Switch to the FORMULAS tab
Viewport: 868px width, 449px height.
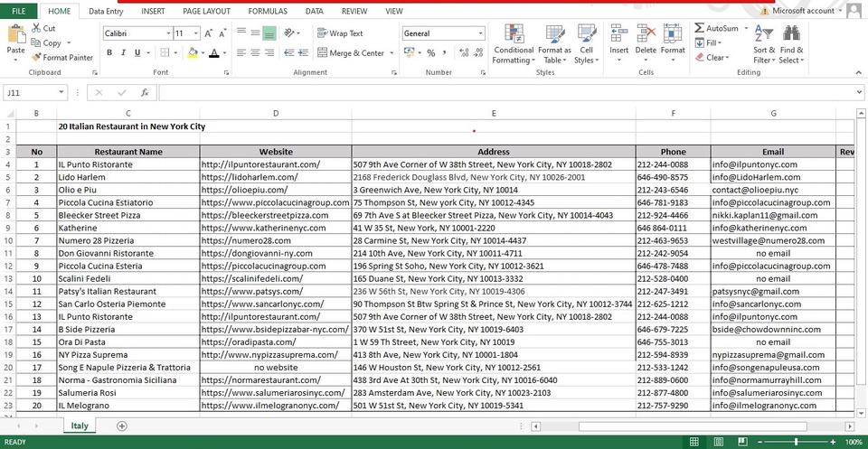pyautogui.click(x=268, y=11)
